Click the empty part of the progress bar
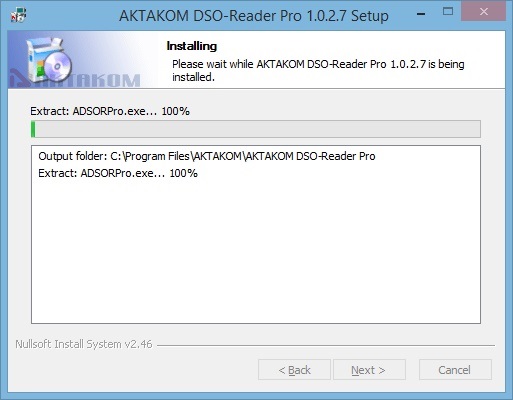 coord(258,129)
